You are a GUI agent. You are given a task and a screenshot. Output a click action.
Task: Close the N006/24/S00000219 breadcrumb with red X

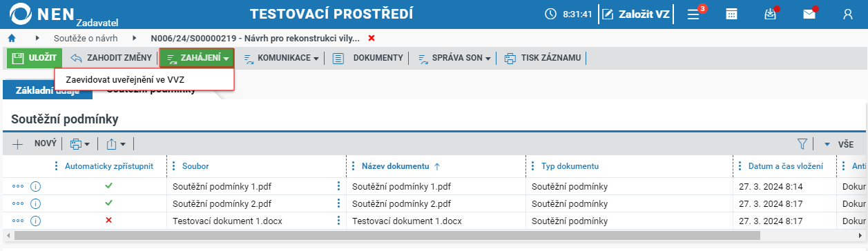click(372, 38)
